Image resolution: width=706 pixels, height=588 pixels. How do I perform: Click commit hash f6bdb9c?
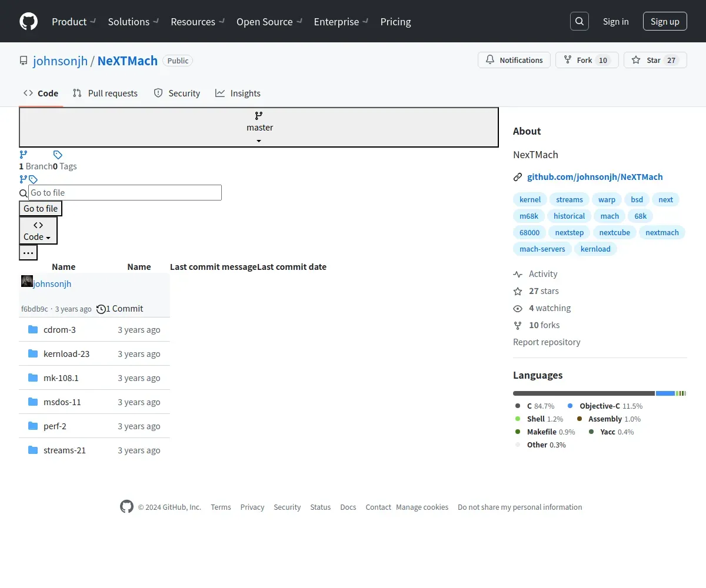35,309
